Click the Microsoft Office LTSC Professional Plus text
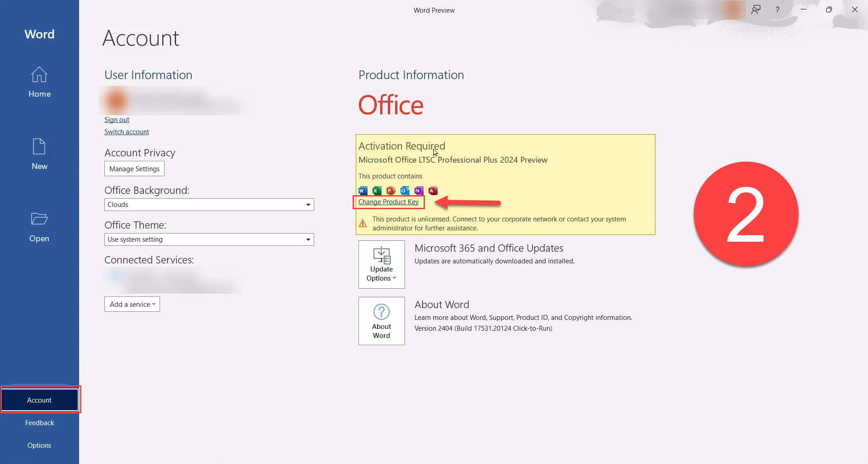 click(453, 160)
